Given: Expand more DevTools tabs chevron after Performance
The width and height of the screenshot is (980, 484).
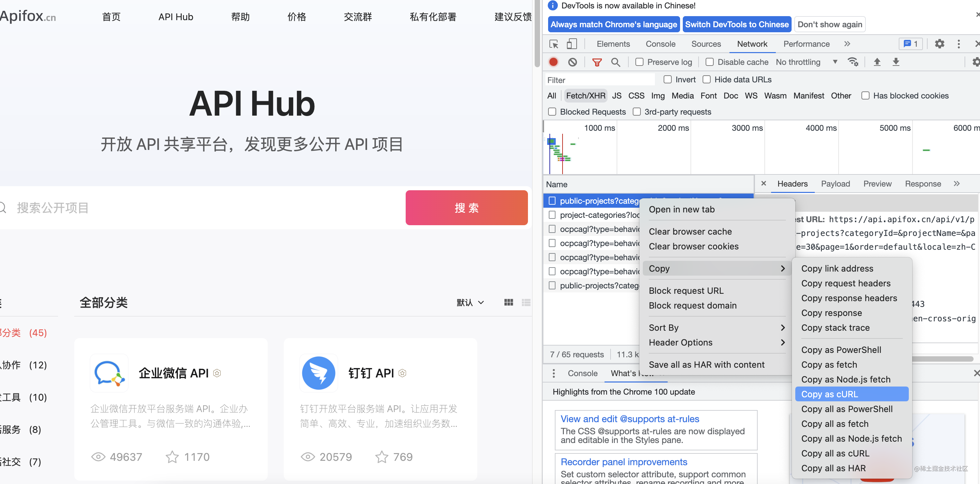Looking at the screenshot, I should [847, 44].
